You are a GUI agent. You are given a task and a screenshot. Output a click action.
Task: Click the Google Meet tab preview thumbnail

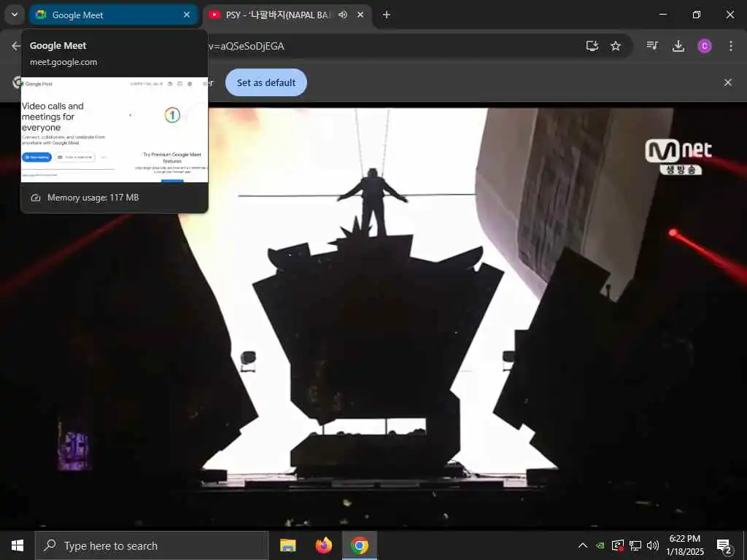[x=115, y=130]
